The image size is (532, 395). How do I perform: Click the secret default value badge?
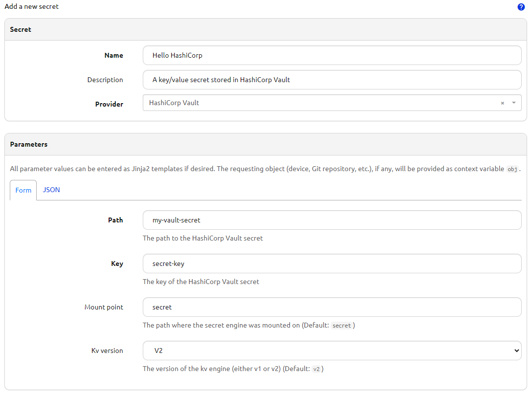pyautogui.click(x=342, y=326)
